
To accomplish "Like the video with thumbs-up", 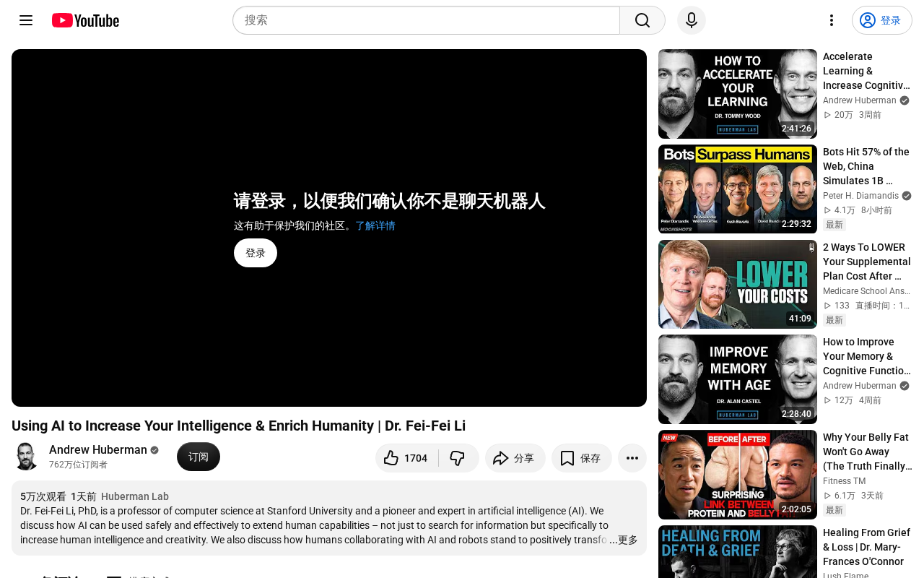I will click(x=406, y=458).
